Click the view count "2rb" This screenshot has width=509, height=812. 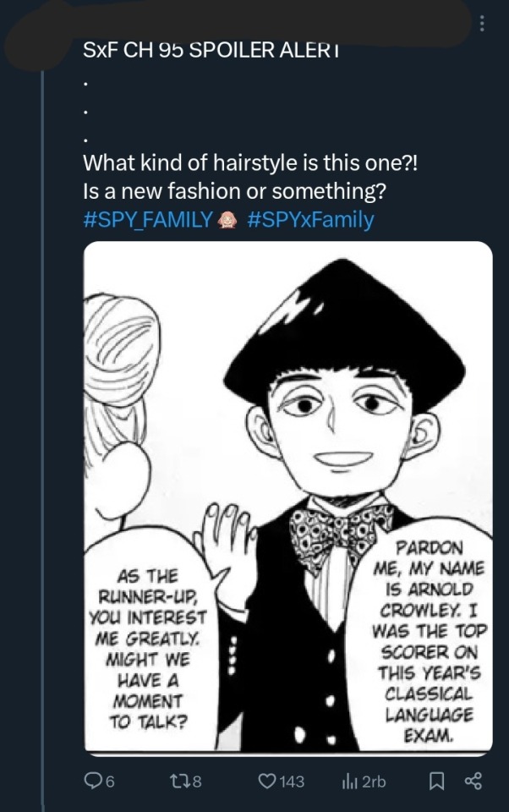(x=374, y=782)
